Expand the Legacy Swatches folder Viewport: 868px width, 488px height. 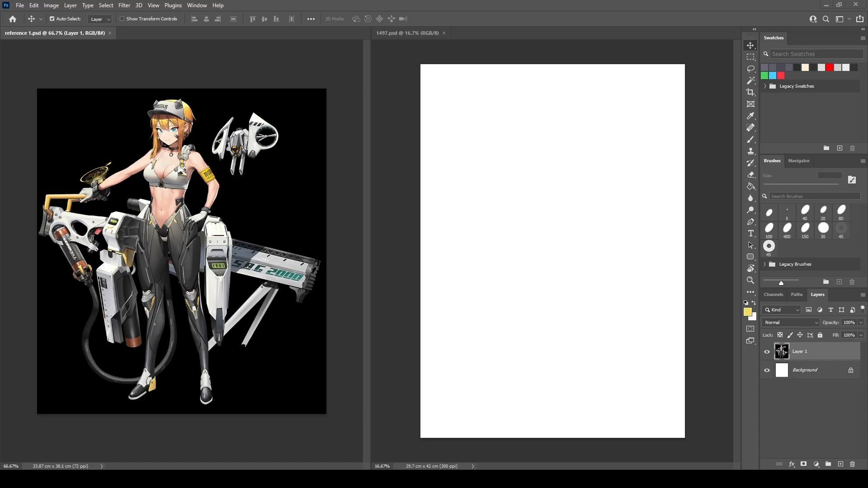tap(765, 86)
